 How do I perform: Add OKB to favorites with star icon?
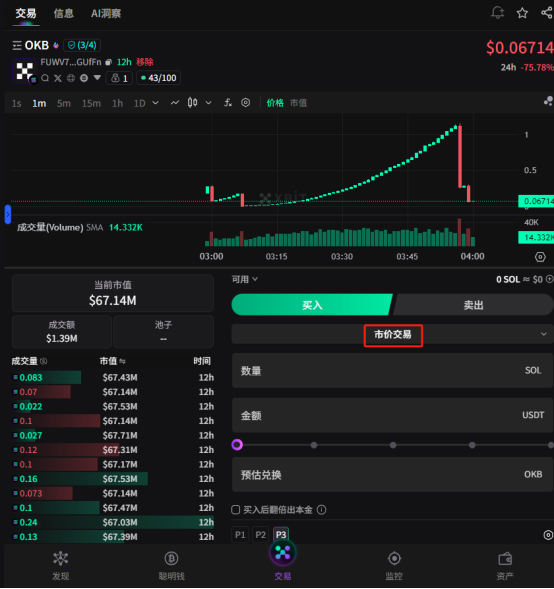coord(522,13)
